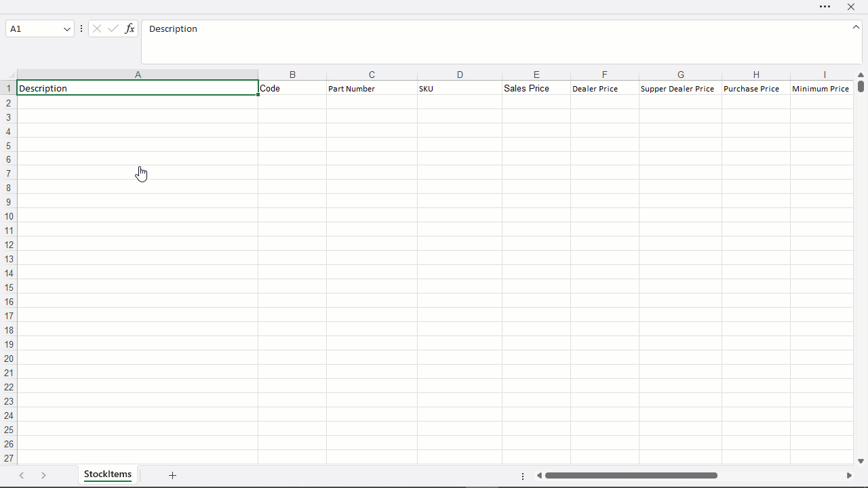Select the Purchase Price cell

pyautogui.click(x=756, y=88)
